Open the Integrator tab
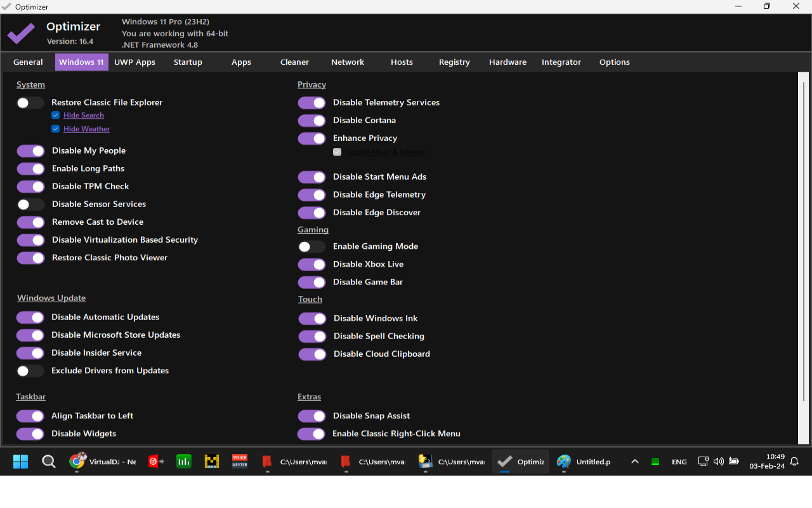The height and width of the screenshot is (508, 812). click(x=561, y=62)
